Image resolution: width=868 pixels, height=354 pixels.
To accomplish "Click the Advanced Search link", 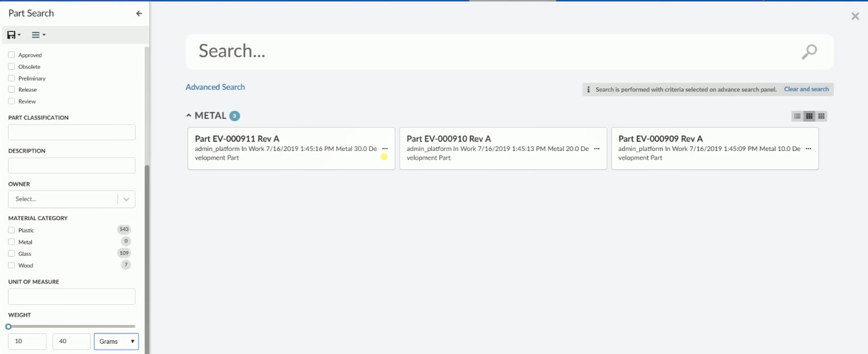I will click(215, 87).
